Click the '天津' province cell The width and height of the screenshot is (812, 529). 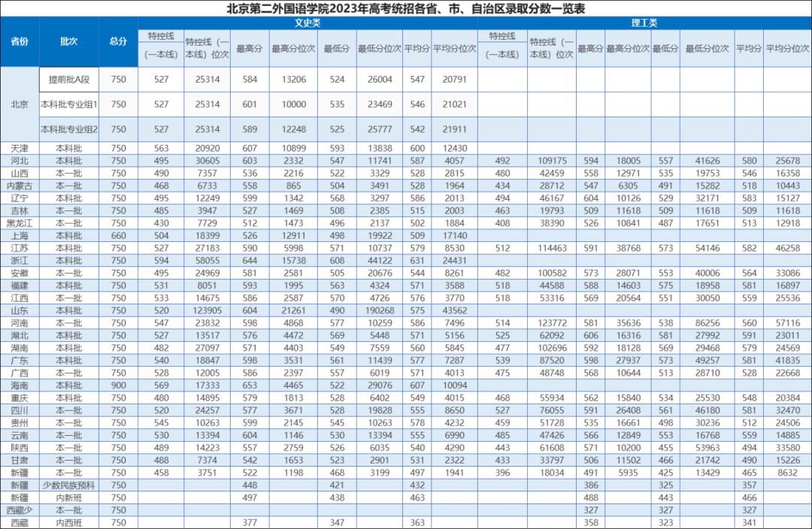[x=20, y=148]
